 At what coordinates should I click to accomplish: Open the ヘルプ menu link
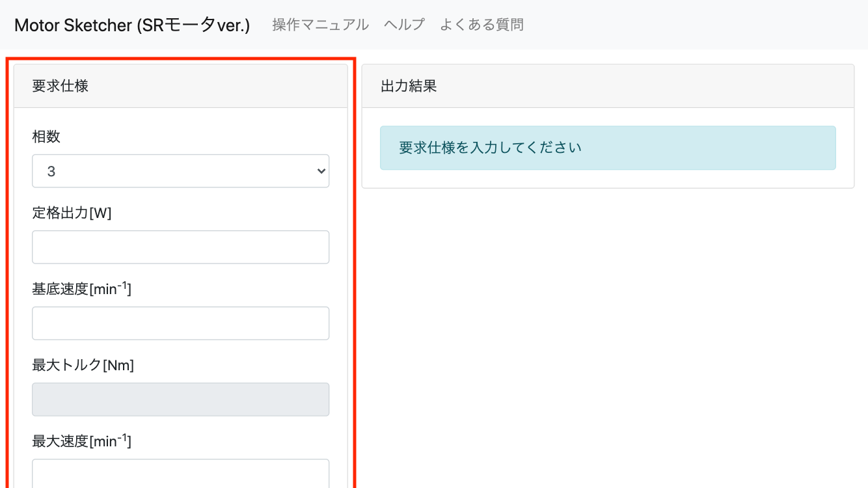[404, 25]
